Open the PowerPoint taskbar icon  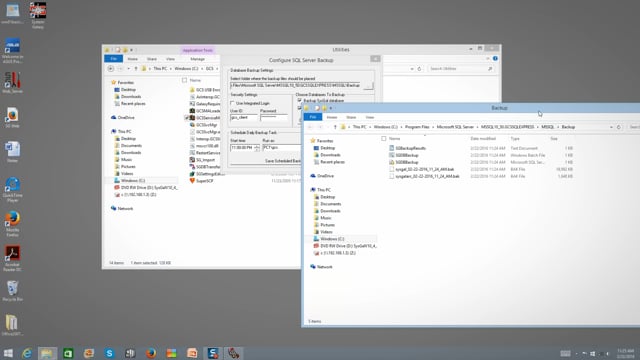pos(192,353)
